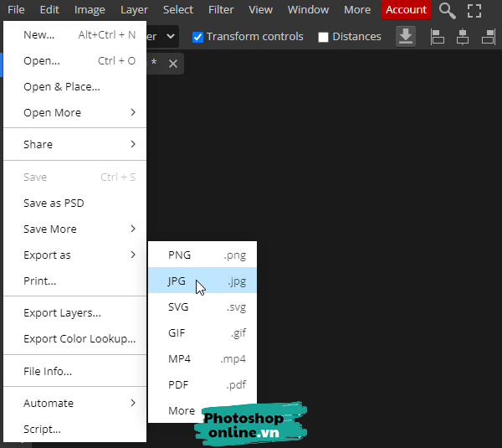502x448 pixels.
Task: Choose More in export format list
Action: [182, 410]
